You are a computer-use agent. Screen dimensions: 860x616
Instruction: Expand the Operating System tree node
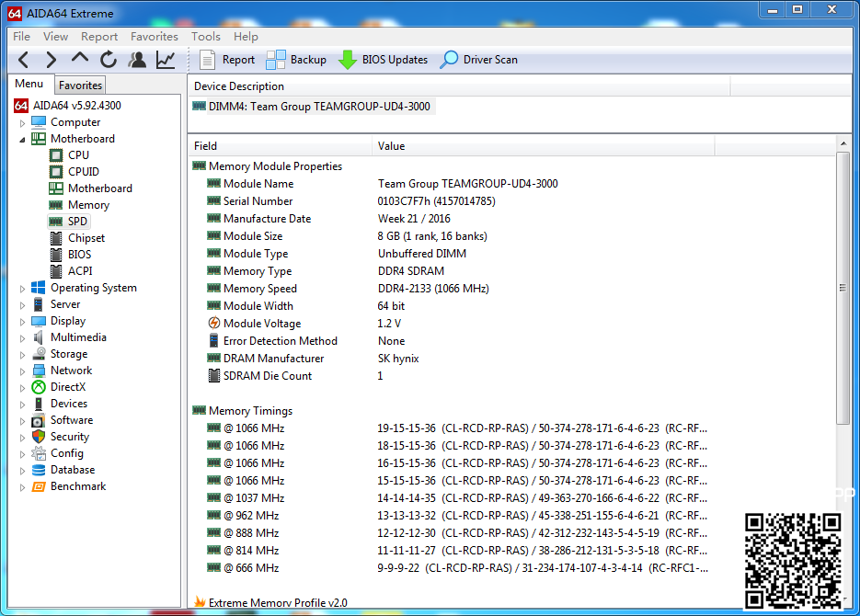23,288
